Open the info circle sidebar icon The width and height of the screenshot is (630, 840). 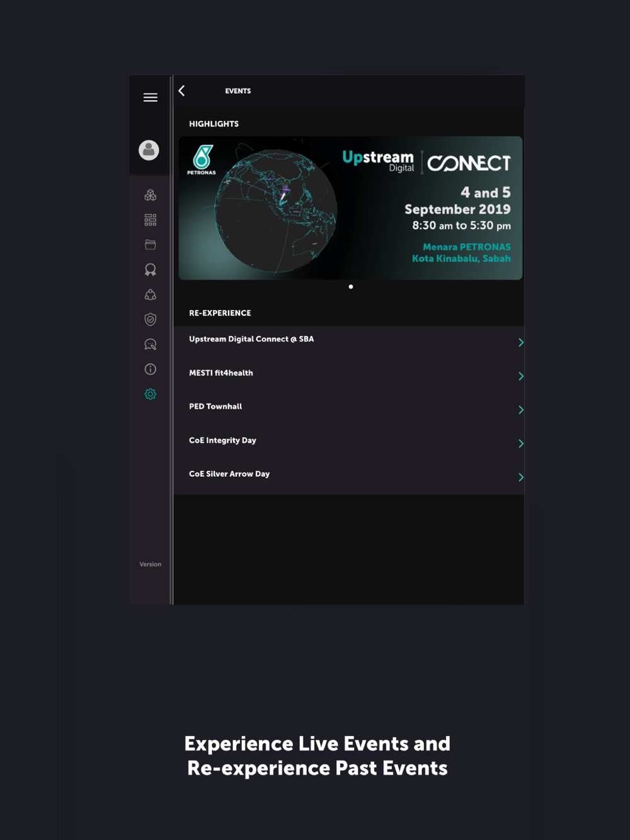point(150,369)
